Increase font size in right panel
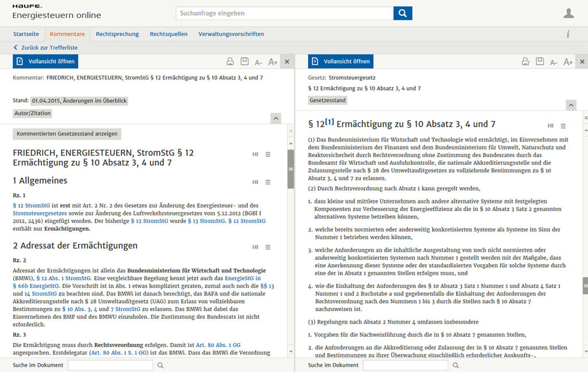This screenshot has width=588, height=385. coord(568,62)
